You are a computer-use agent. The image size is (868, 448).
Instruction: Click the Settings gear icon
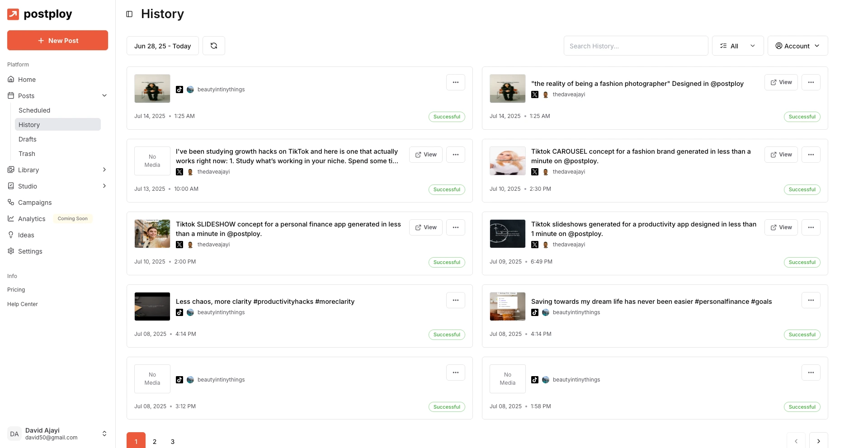coord(10,251)
